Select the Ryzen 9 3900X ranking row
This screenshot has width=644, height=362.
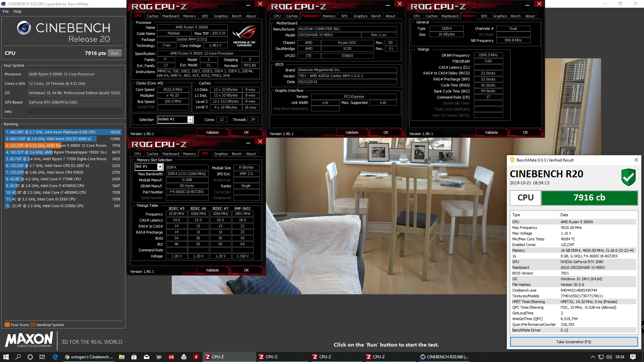[63, 145]
